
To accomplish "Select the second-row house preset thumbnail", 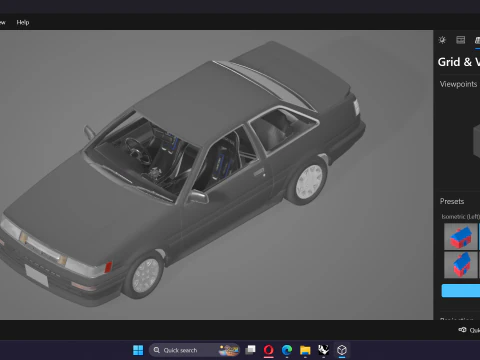I will (461, 265).
